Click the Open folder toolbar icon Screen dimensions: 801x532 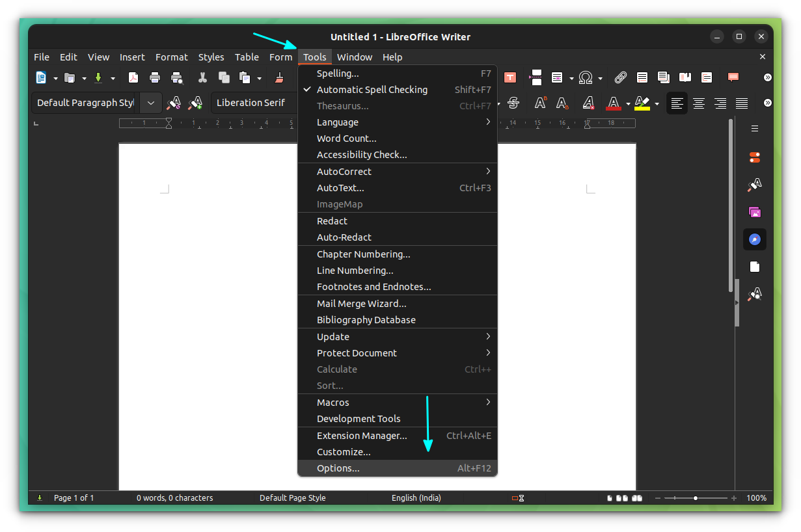70,78
